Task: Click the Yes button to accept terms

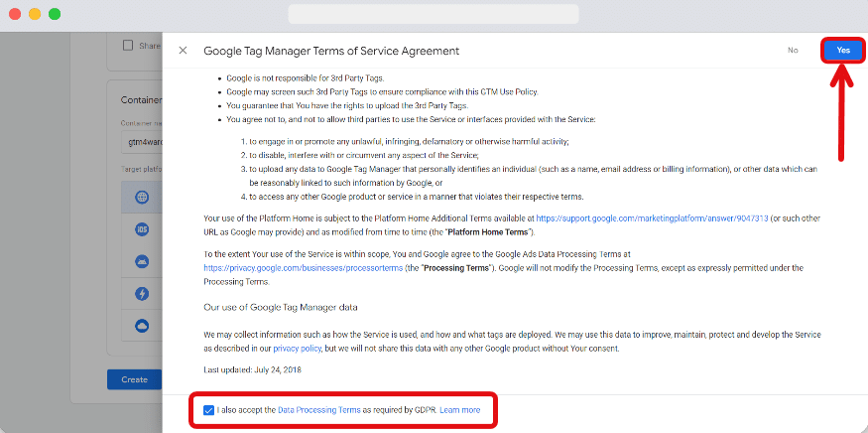Action: [x=843, y=51]
